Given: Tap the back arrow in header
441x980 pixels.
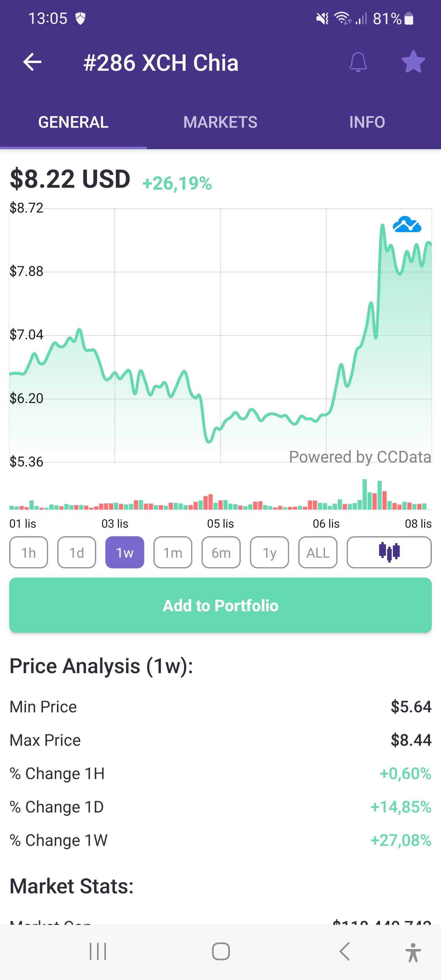Looking at the screenshot, I should click(x=32, y=62).
